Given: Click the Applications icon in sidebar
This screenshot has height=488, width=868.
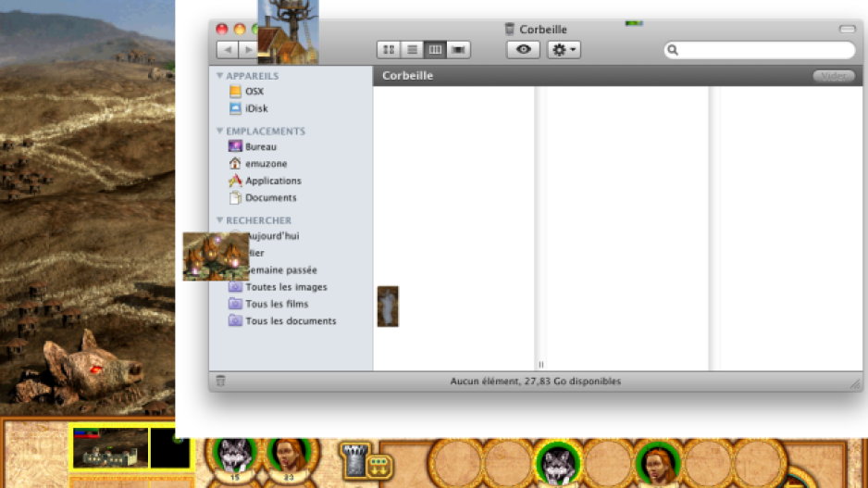Looking at the screenshot, I should click(x=235, y=181).
